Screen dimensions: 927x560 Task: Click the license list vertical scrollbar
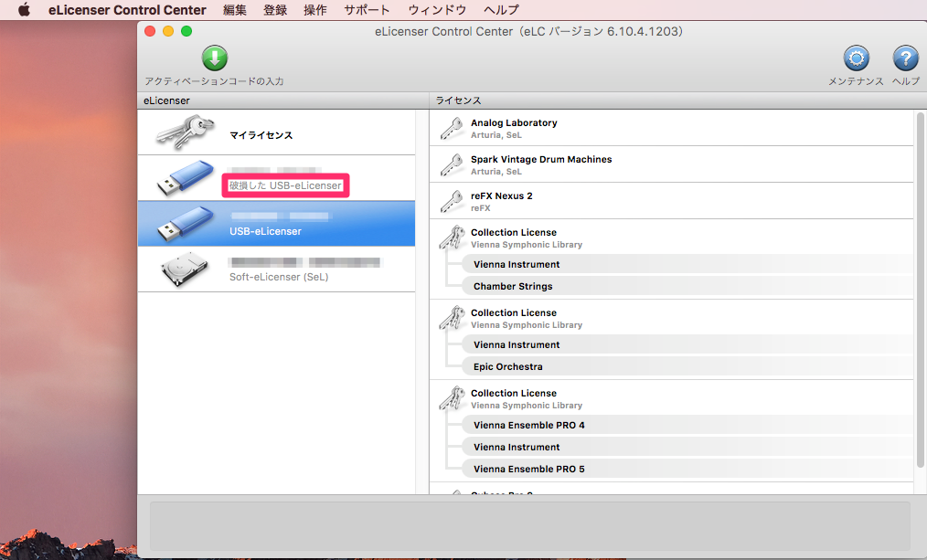coord(920,290)
